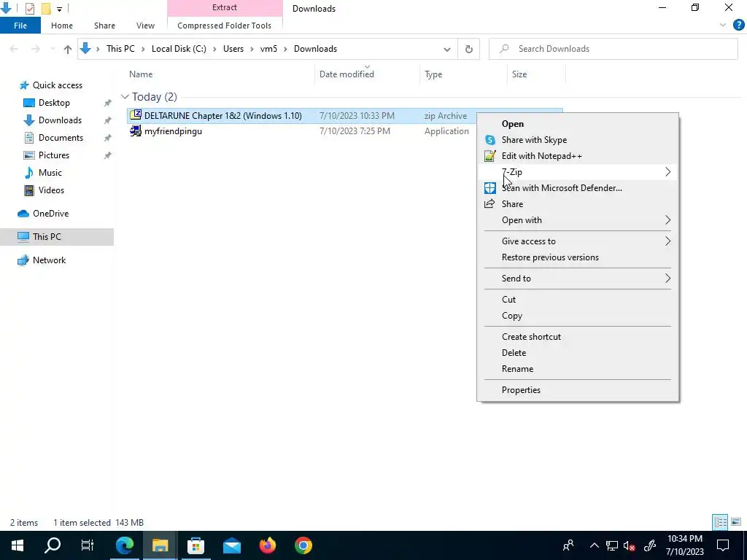Open Documents in navigation pane
The width and height of the screenshot is (747, 560).
tap(61, 138)
